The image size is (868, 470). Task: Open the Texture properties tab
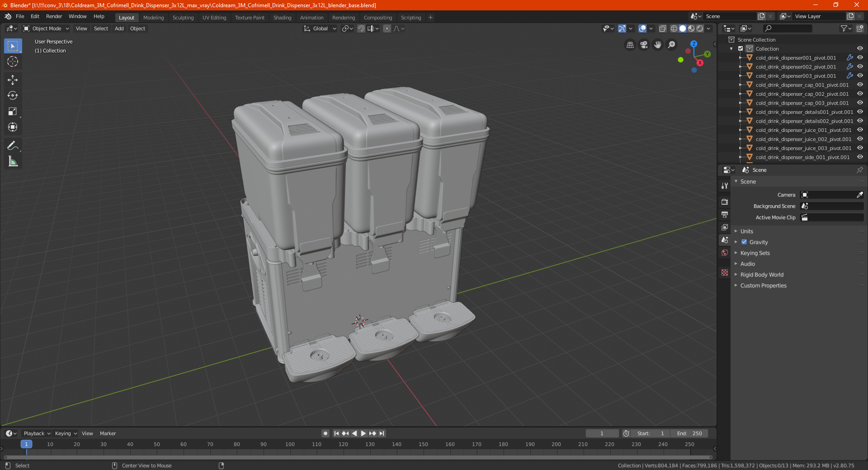point(725,273)
